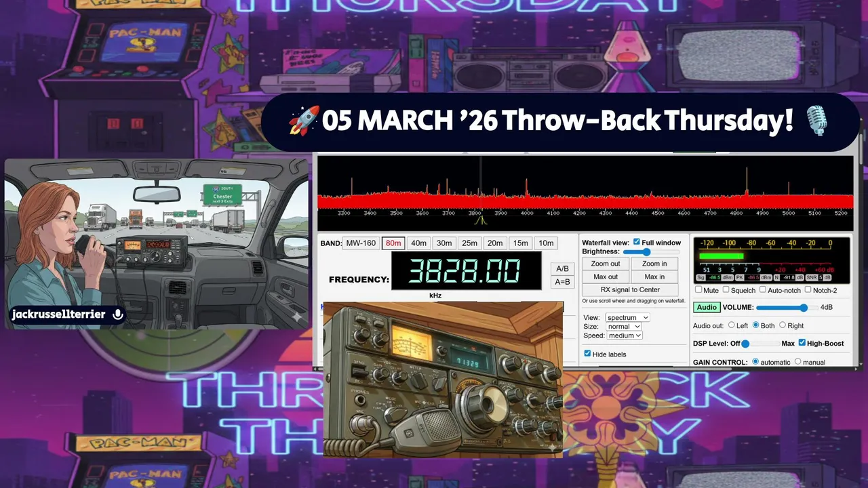
Task: Click the S-meter signal strength display
Action: (772, 260)
